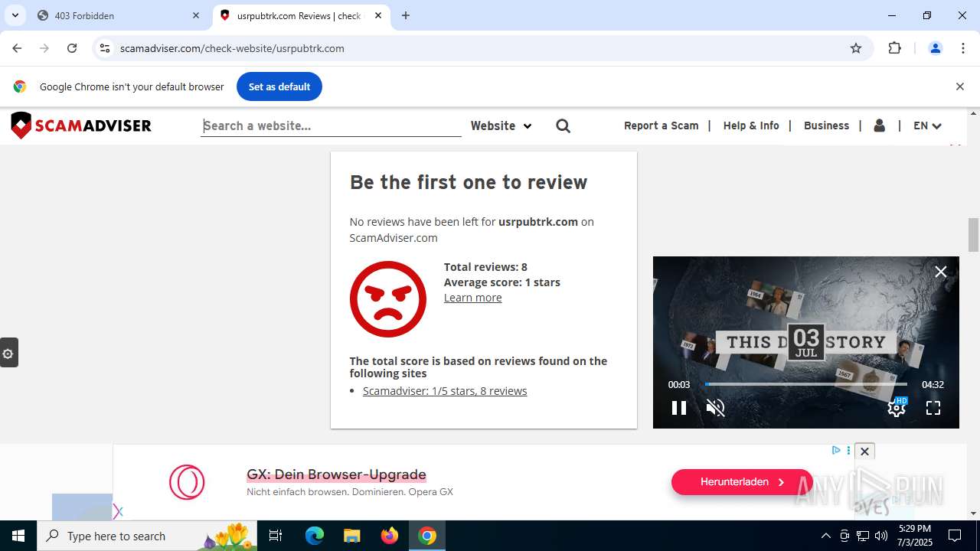
Task: Click the Chrome icon on the taskbar
Action: click(427, 536)
